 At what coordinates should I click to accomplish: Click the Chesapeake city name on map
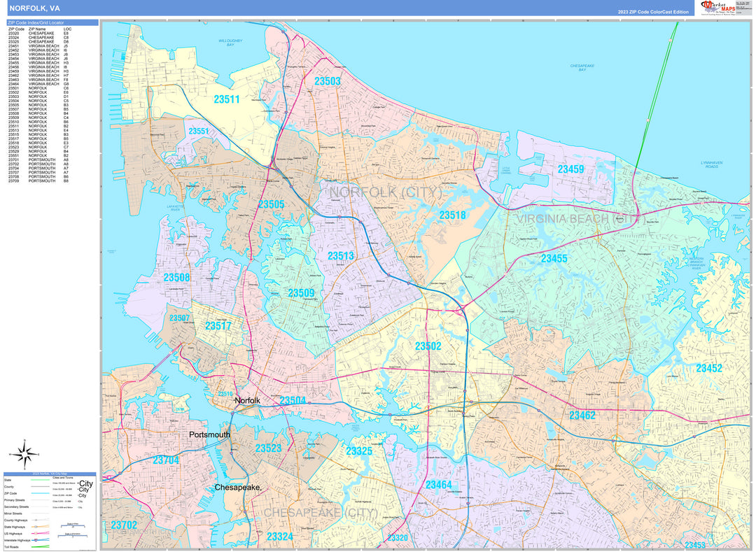(x=238, y=487)
